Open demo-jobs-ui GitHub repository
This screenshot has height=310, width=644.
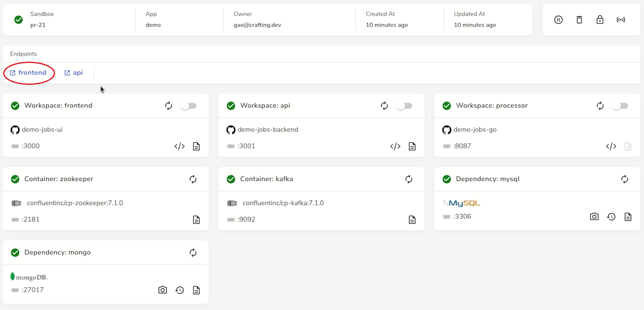42,130
